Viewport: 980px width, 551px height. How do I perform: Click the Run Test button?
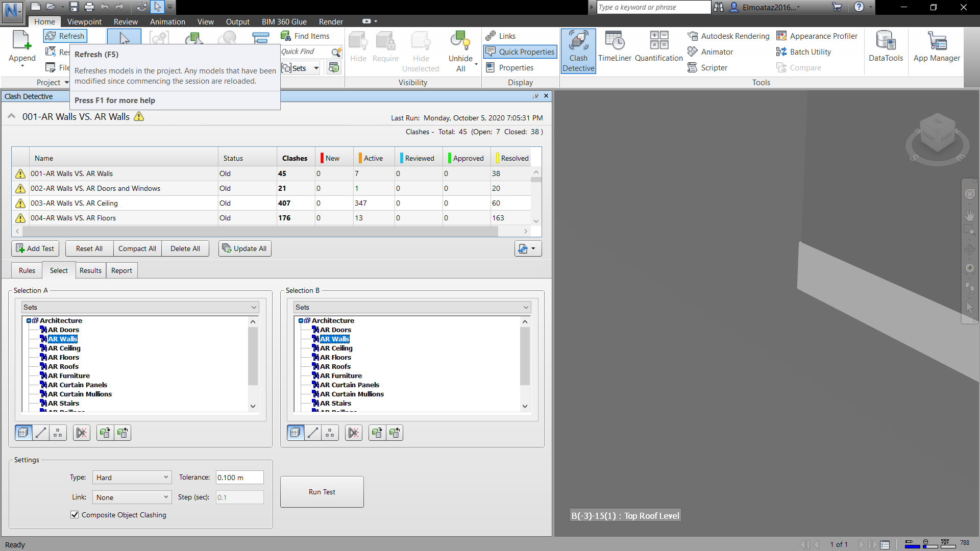pyautogui.click(x=322, y=491)
